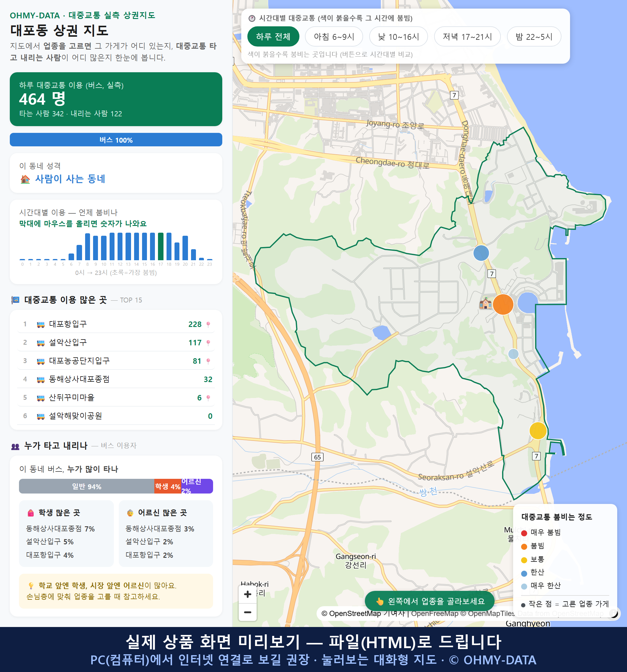Click the hour 21 bar in hourly chart
Viewport: 627px width, 672px height.
pos(193,254)
